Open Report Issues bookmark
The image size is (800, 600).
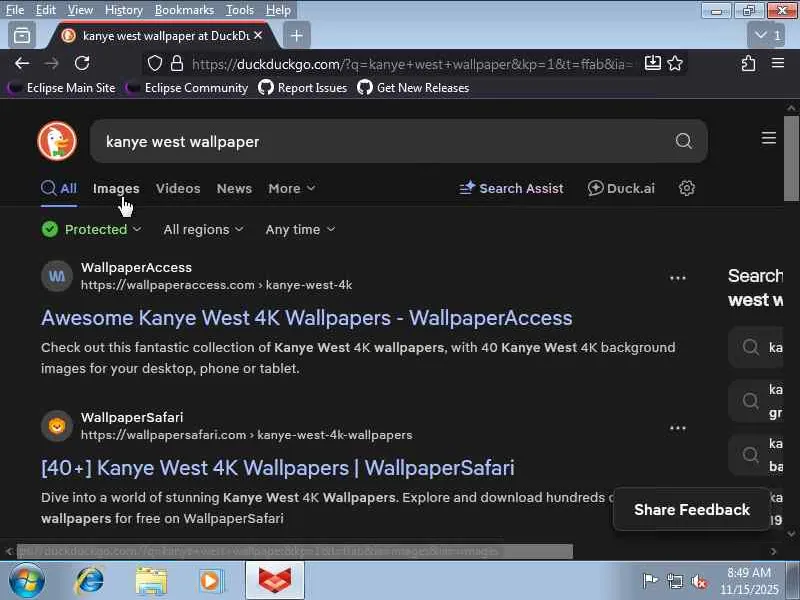pyautogui.click(x=303, y=88)
